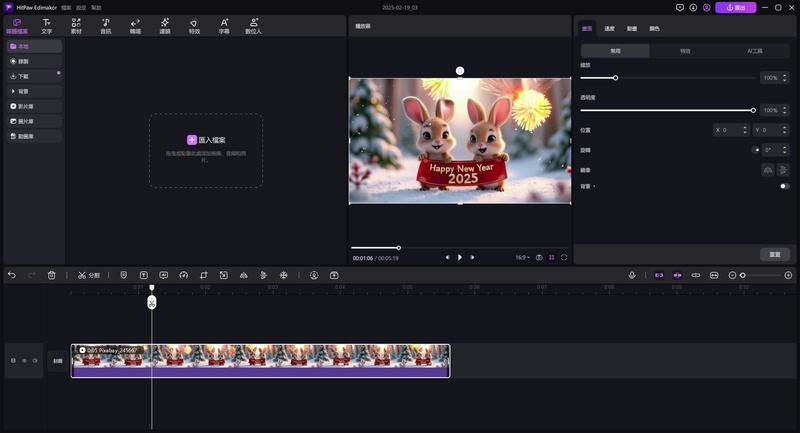Click the trash delete icon in timeline toolbar
800x433 pixels.
coord(52,275)
